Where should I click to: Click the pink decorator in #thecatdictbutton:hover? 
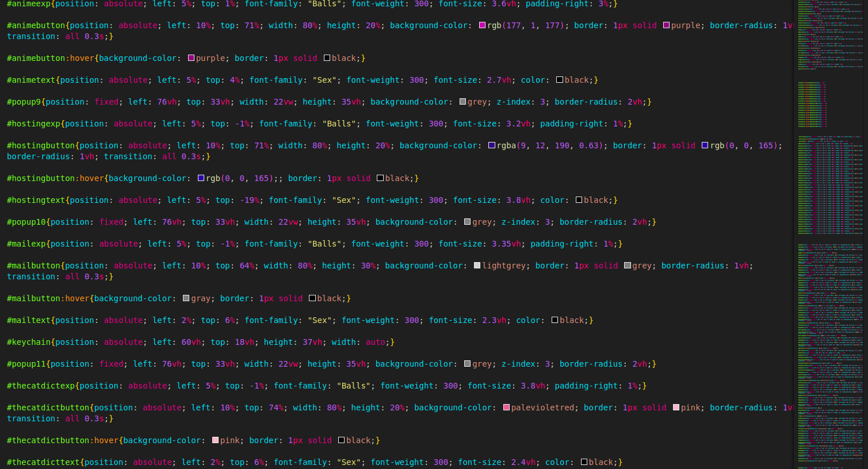coord(214,440)
